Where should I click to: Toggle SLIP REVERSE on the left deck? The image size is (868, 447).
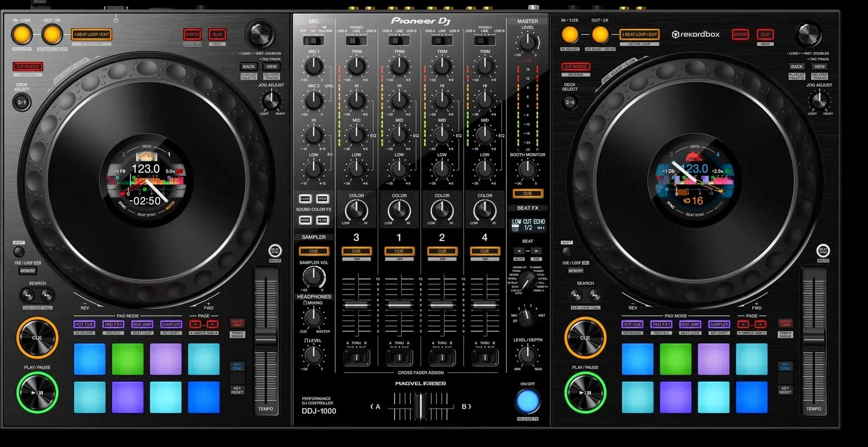(x=28, y=66)
